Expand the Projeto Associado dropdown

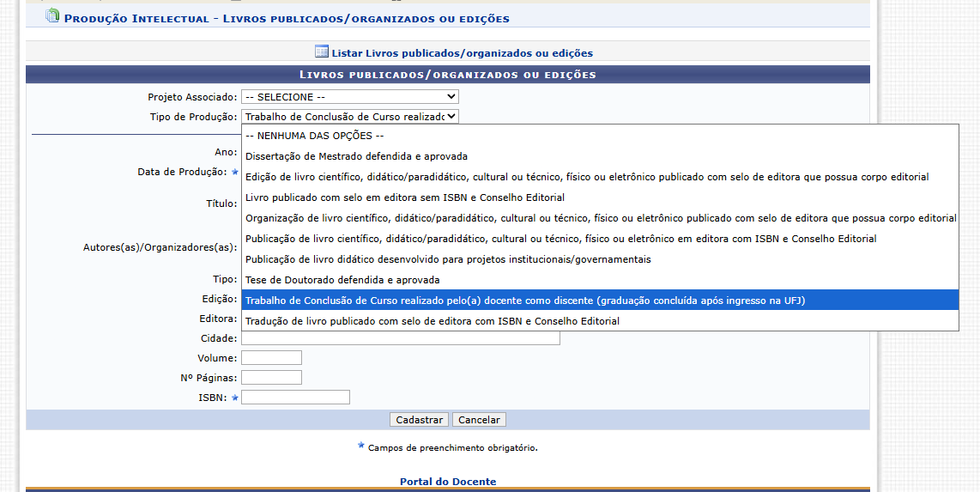click(350, 97)
